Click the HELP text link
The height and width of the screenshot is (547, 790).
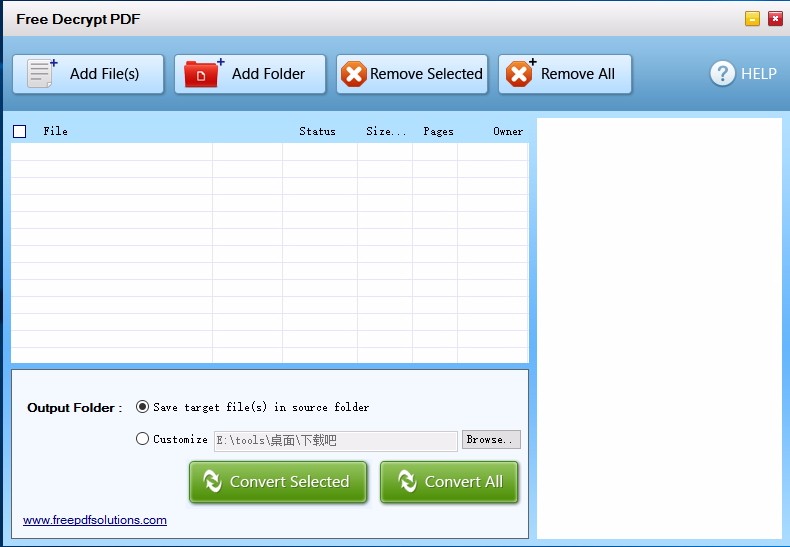pyautogui.click(x=758, y=74)
